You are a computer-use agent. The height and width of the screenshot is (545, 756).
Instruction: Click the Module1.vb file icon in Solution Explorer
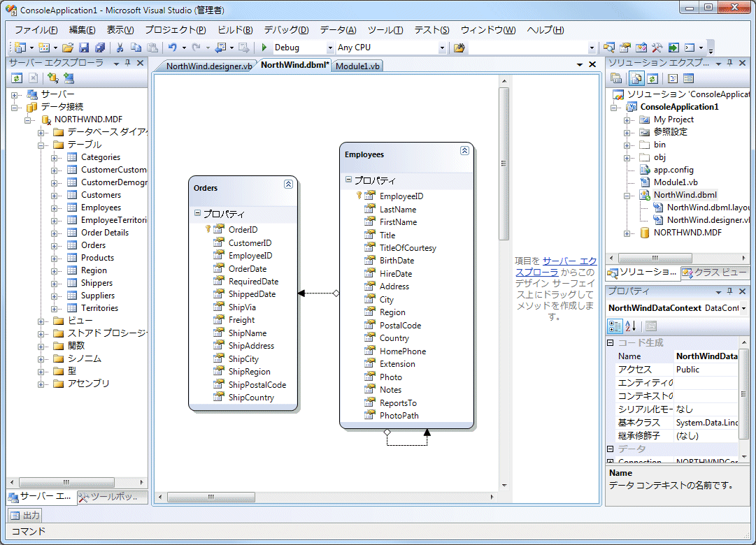coord(645,182)
